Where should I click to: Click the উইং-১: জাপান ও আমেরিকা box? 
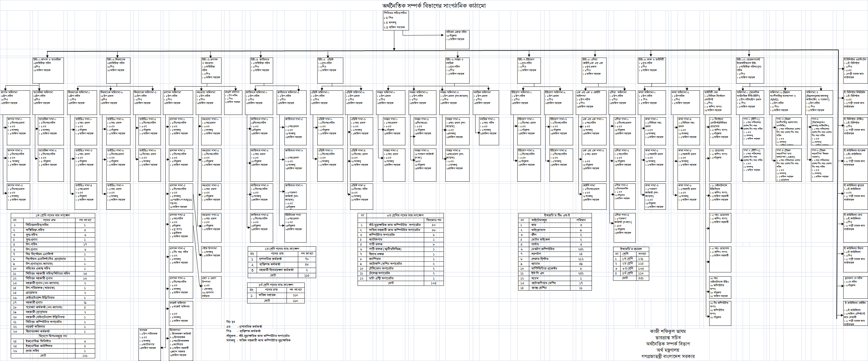(48, 70)
